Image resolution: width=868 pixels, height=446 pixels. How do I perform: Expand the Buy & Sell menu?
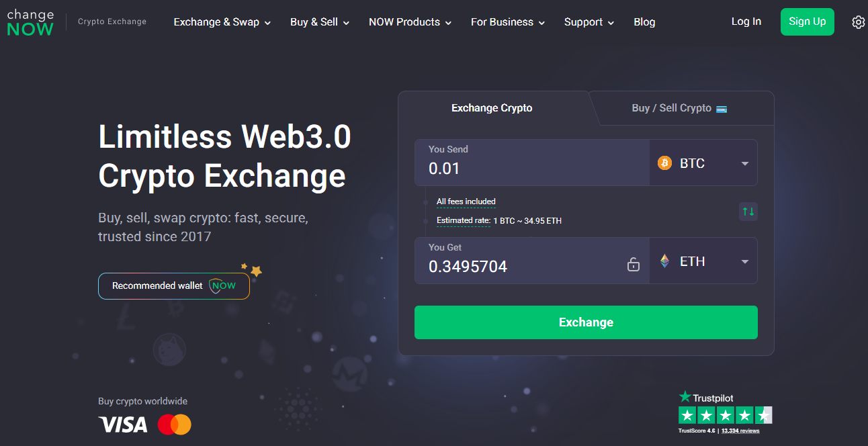click(x=320, y=22)
